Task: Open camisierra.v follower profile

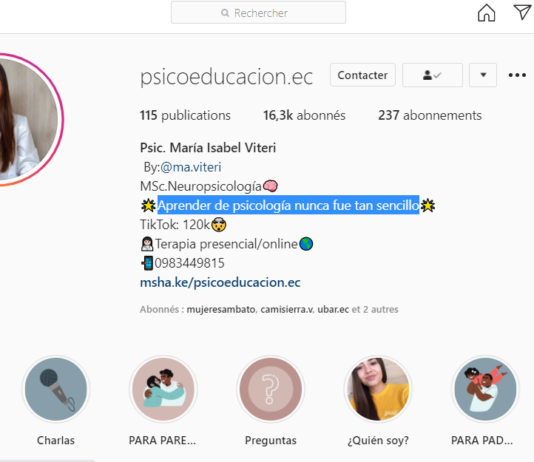Action: 286,309
